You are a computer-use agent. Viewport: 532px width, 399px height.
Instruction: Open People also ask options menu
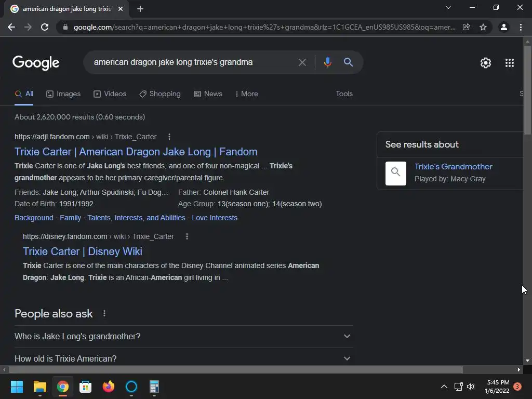[104, 313]
